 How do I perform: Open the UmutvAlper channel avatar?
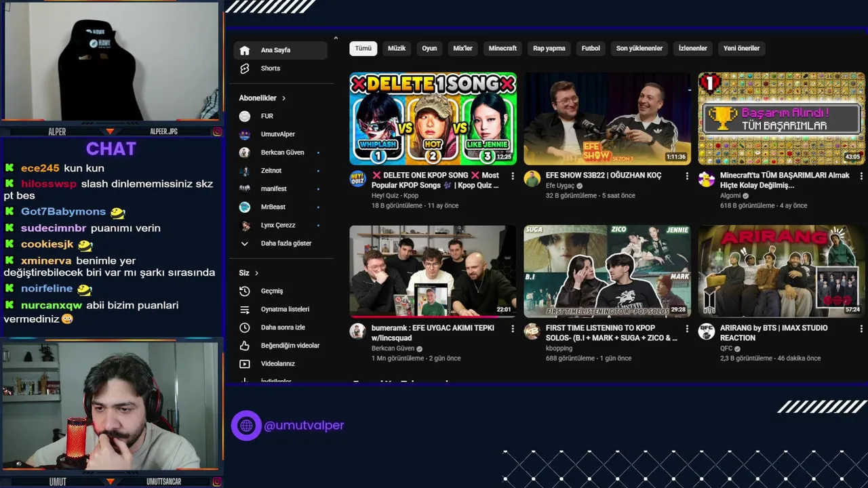pos(245,134)
